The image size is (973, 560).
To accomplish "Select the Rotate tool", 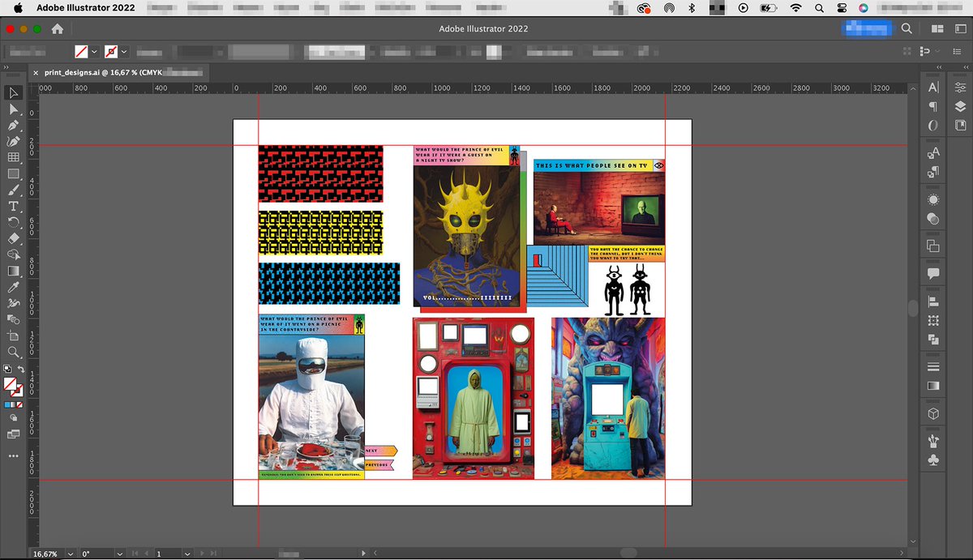I will coord(13,223).
